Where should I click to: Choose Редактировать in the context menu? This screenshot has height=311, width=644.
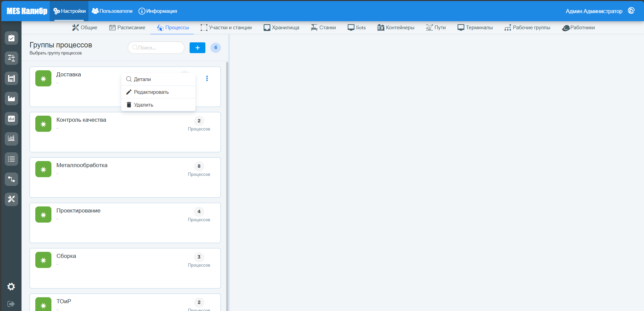(x=158, y=92)
